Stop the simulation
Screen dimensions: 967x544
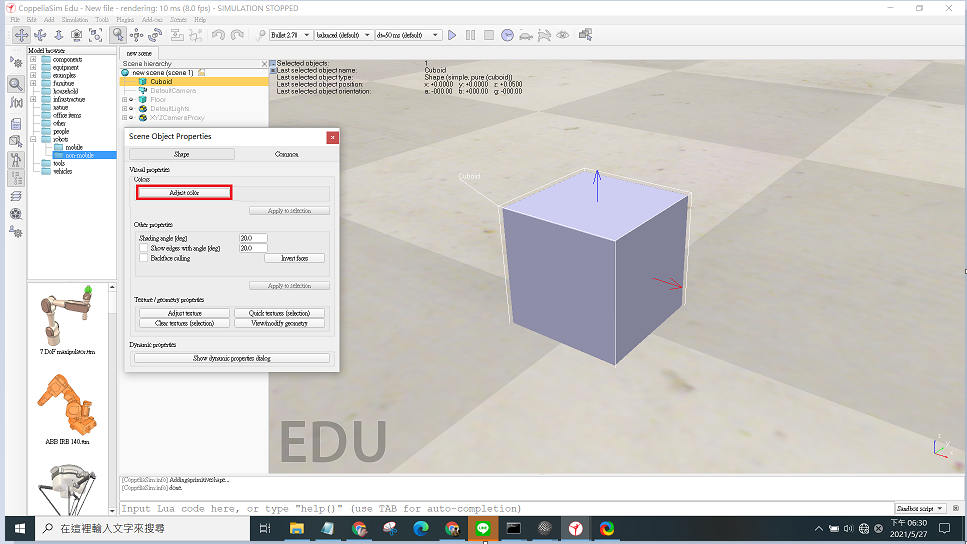pyautogui.click(x=489, y=35)
